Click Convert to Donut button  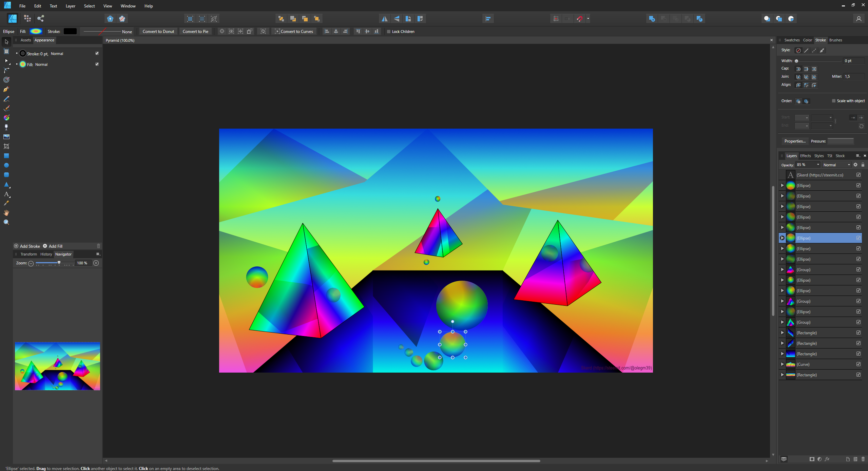pos(158,32)
